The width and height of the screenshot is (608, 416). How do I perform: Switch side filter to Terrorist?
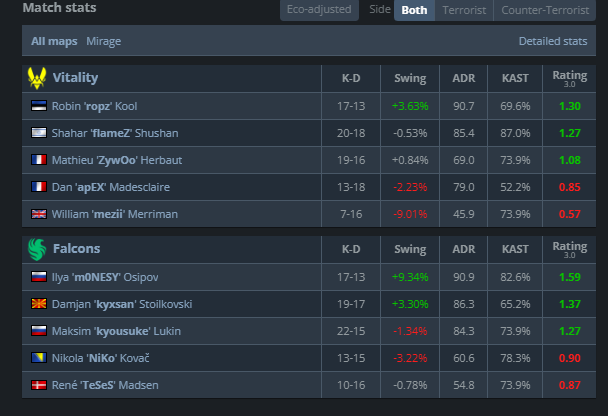pos(465,10)
